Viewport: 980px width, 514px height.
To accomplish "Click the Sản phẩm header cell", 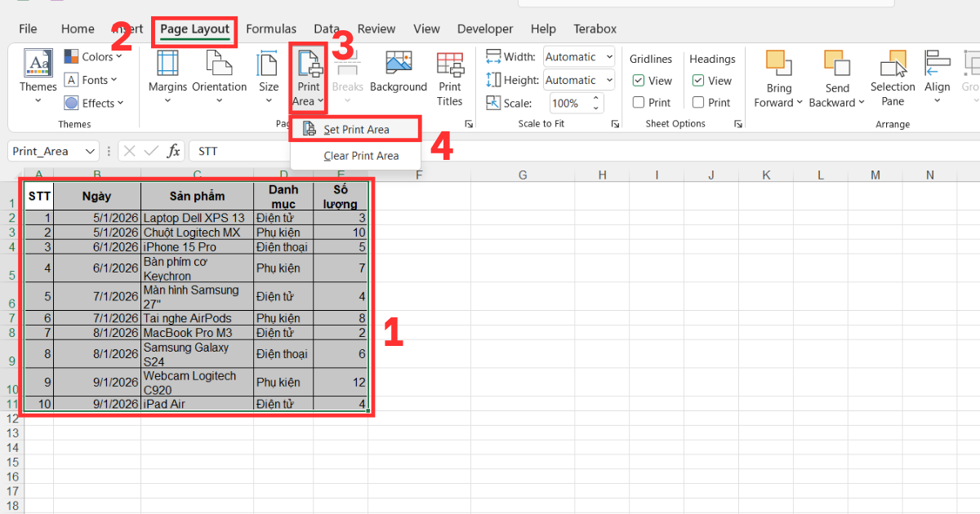I will (x=197, y=196).
